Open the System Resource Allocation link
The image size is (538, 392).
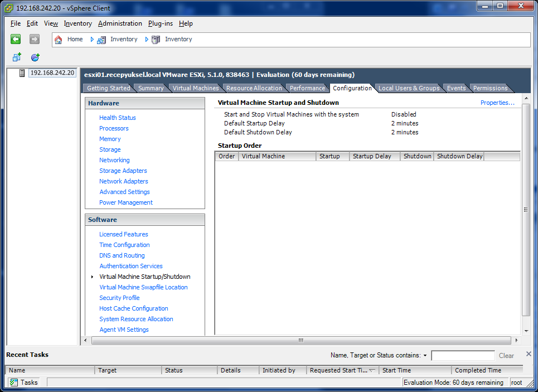(136, 319)
